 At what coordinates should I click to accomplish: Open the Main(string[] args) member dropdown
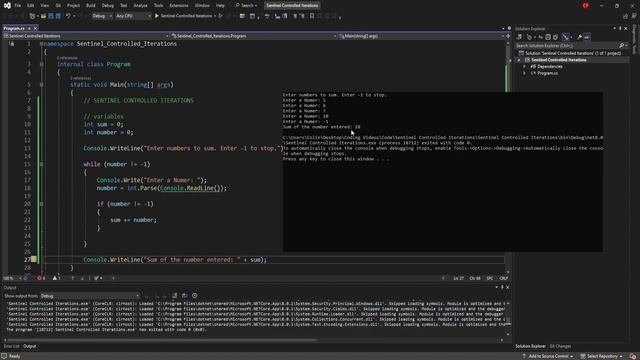pos(422,36)
